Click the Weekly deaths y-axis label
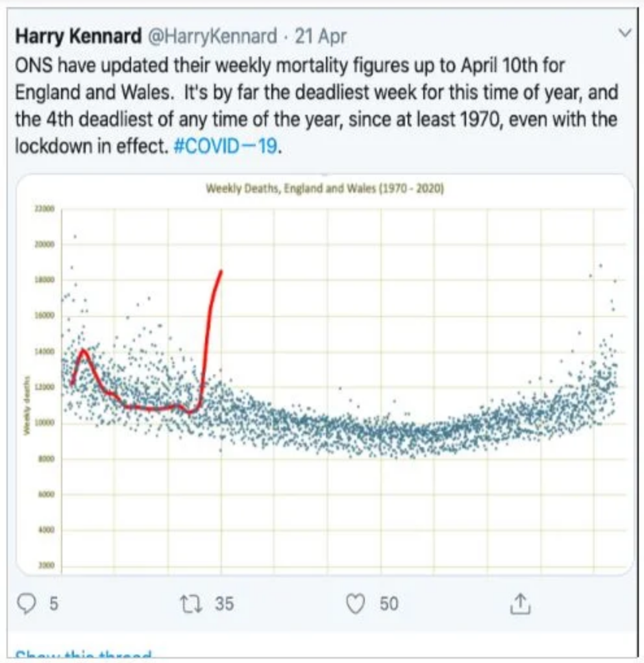Image resolution: width=644 pixels, height=663 pixels. pos(27,405)
